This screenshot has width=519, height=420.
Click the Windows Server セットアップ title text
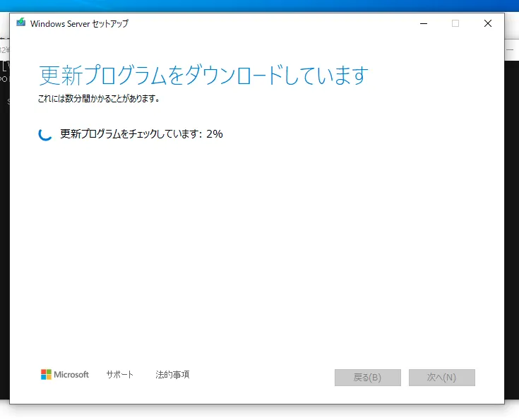[x=79, y=23]
